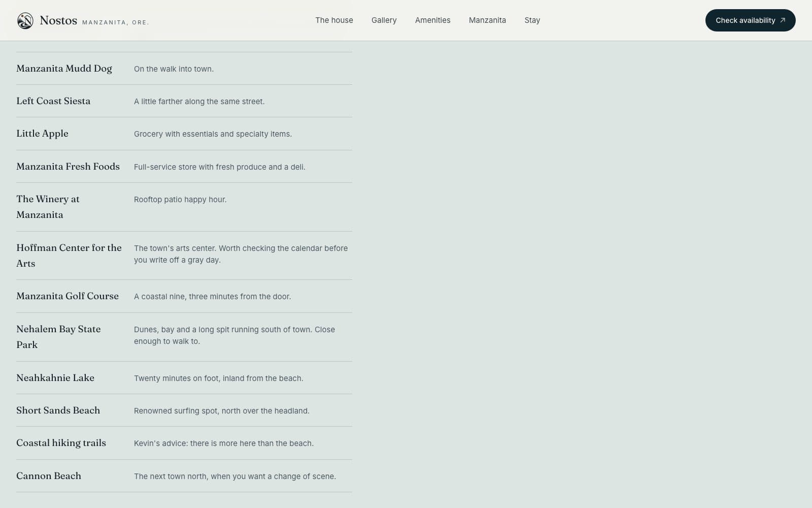Click the Nehalem Bay State Park heading

point(58,337)
